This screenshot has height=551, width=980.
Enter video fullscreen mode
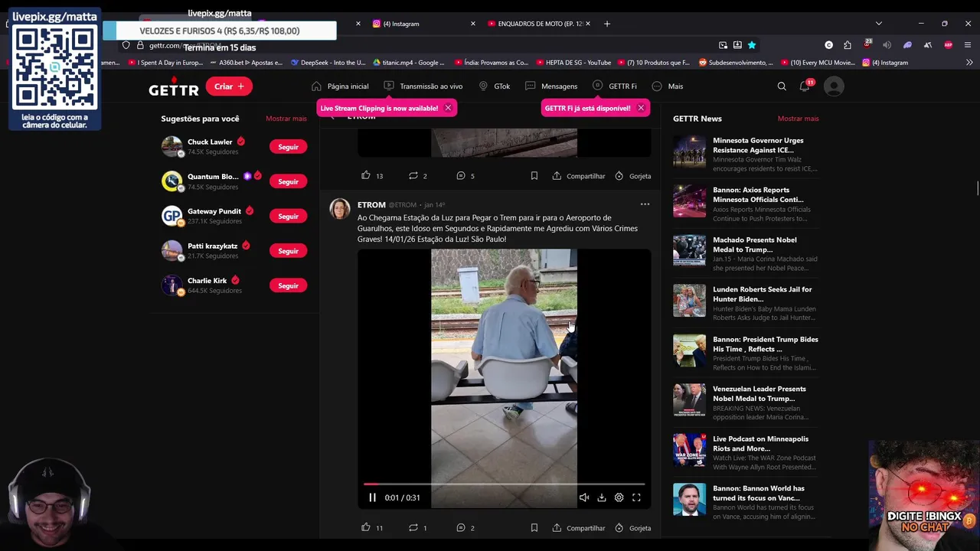click(x=636, y=497)
